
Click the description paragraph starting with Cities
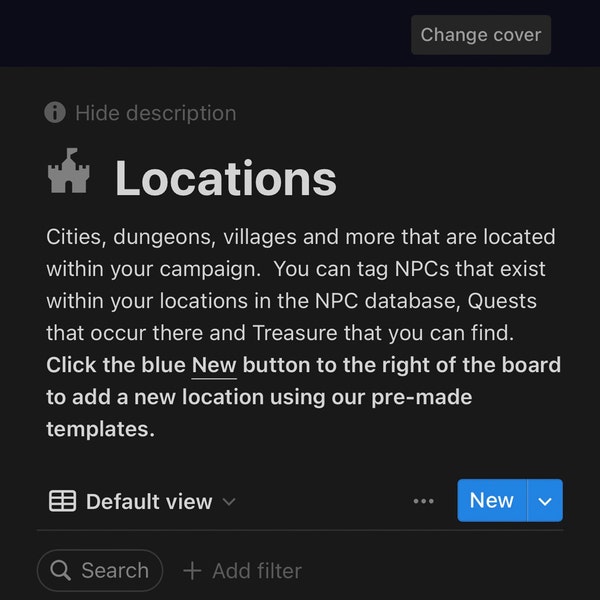tap(301, 285)
